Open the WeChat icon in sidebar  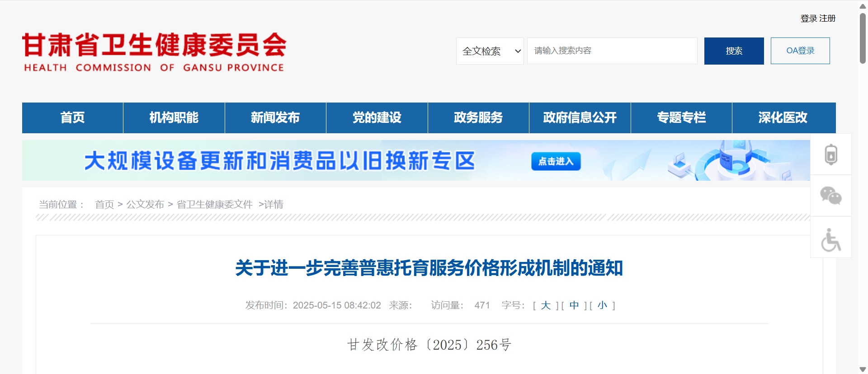click(831, 196)
